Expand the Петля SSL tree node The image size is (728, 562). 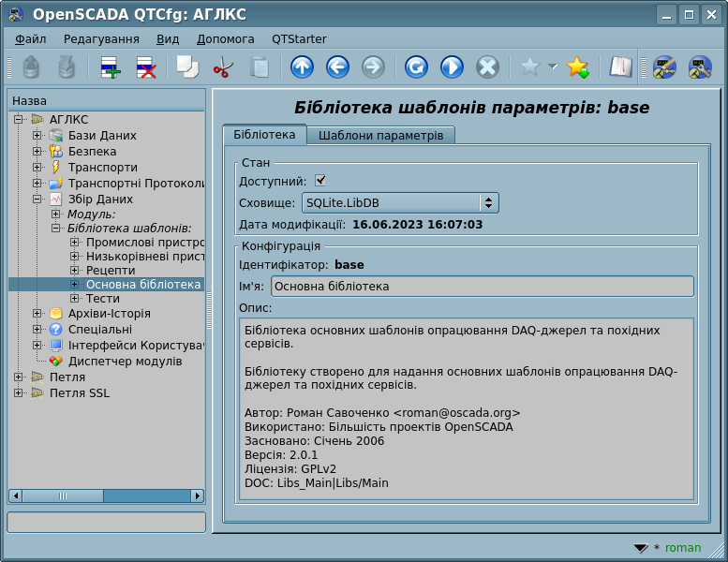19,393
